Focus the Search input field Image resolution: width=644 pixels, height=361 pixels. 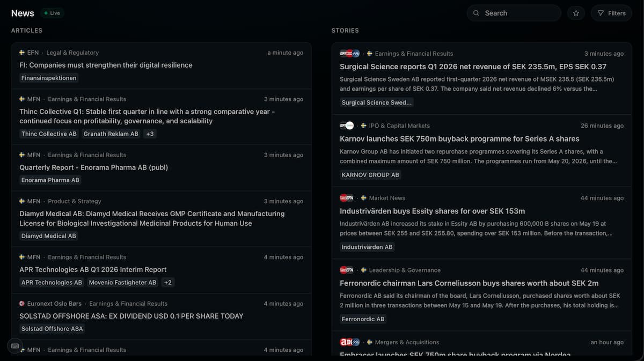coord(514,13)
